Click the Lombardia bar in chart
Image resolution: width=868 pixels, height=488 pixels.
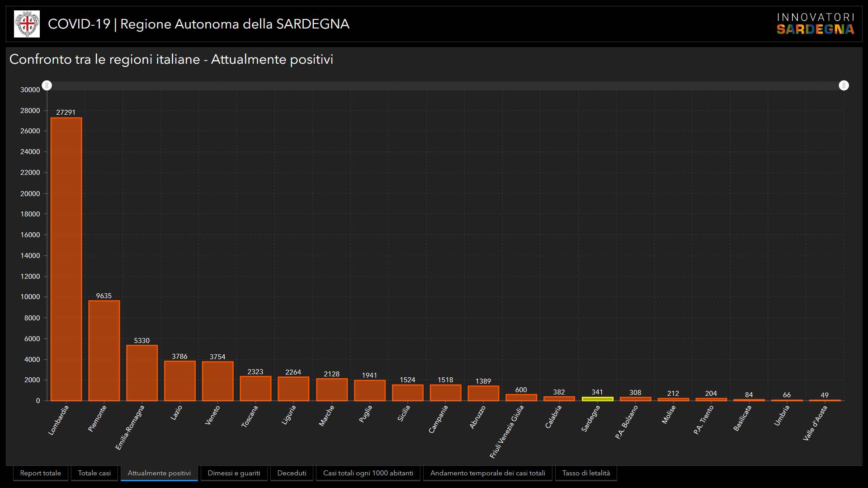coord(66,259)
